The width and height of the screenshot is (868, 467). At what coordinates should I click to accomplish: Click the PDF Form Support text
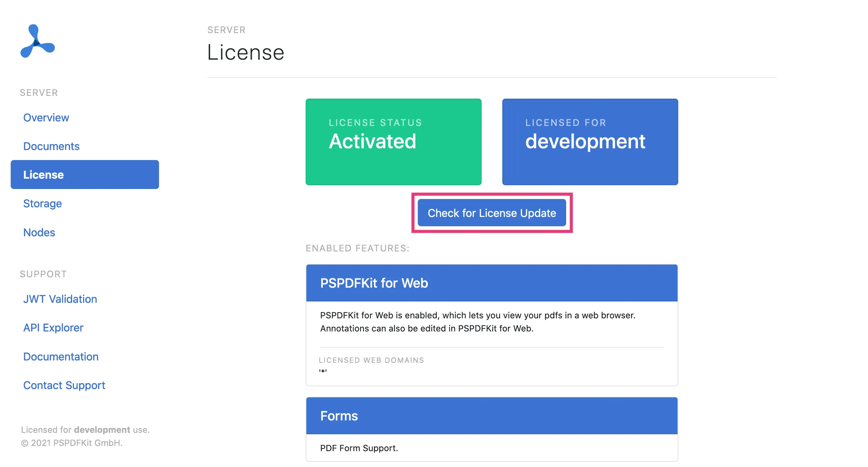pos(359,448)
